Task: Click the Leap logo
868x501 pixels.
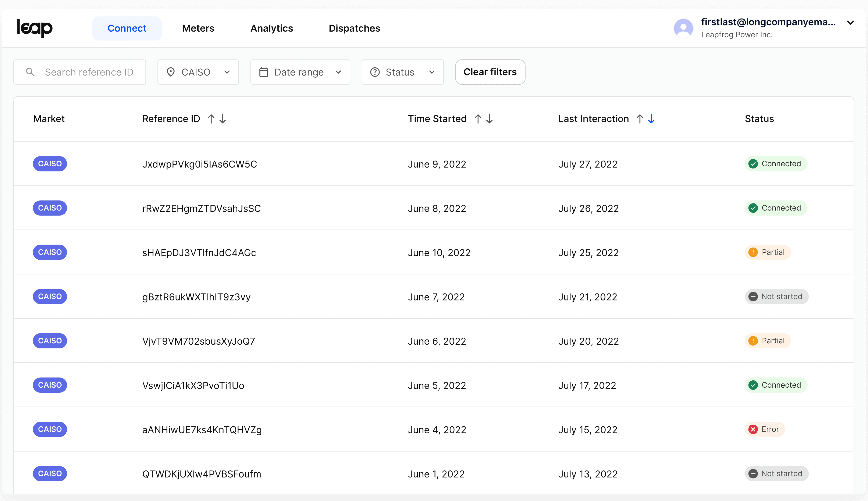Action: pyautogui.click(x=35, y=28)
